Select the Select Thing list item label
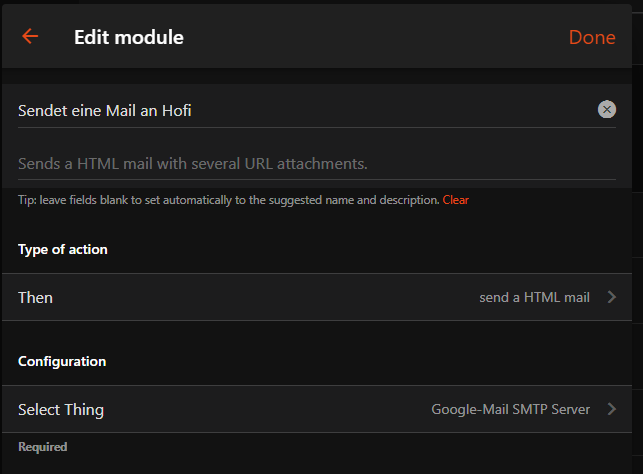Screen dimensions: 643x474 click(x=61, y=410)
